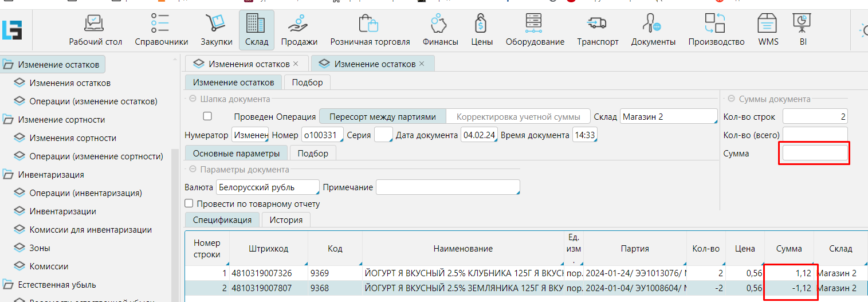Open the Справочники module icon
The width and height of the screenshot is (868, 302).
pos(161,24)
